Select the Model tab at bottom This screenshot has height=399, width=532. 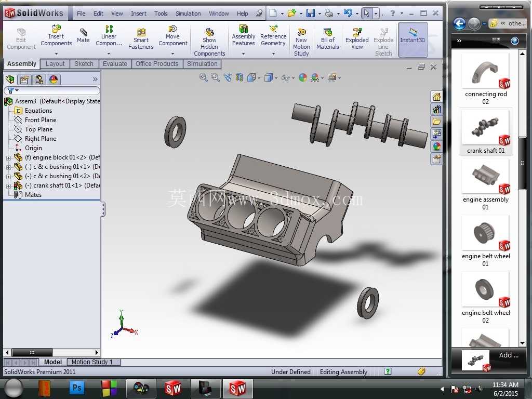53,362
